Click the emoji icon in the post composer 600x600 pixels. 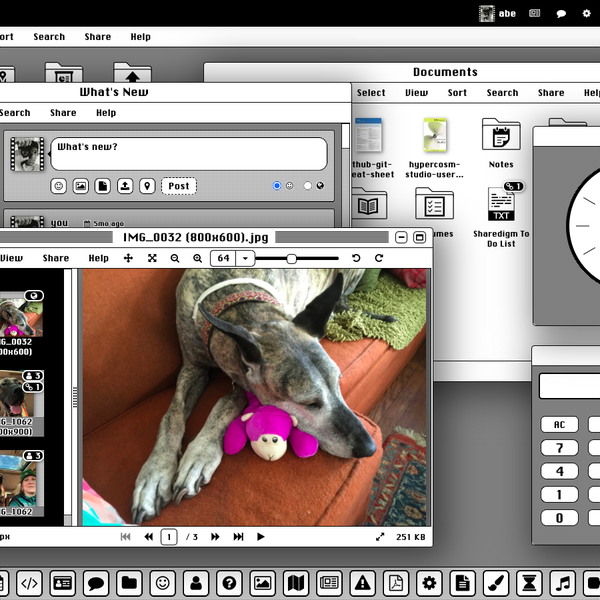click(59, 186)
